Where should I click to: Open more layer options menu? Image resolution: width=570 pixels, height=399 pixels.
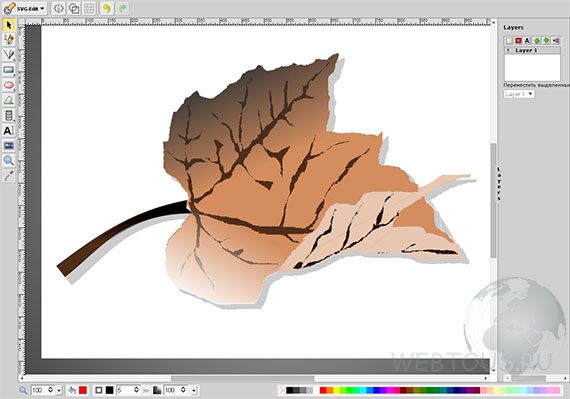click(x=555, y=40)
